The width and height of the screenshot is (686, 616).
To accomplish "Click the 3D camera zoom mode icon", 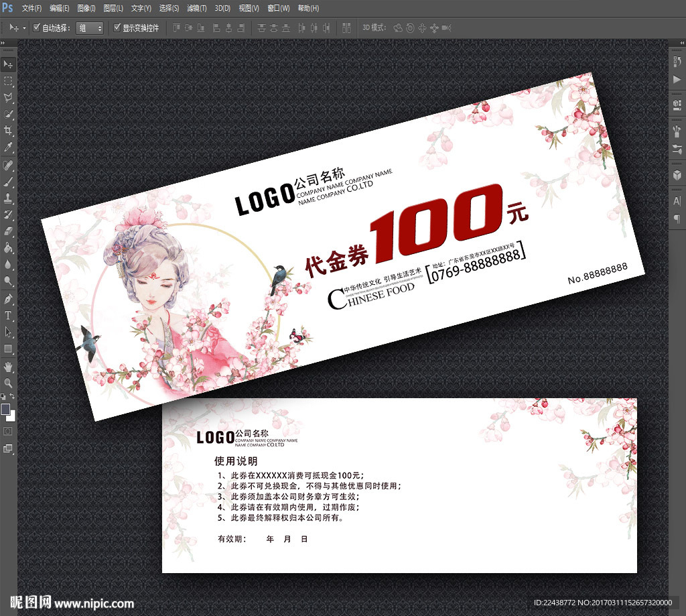I will 446,28.
